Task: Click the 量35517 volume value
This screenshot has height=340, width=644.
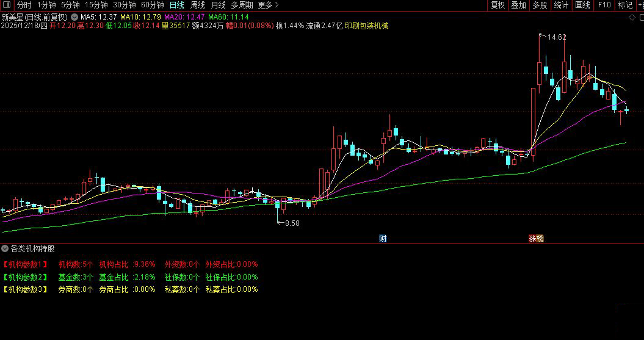Action: 176,26
